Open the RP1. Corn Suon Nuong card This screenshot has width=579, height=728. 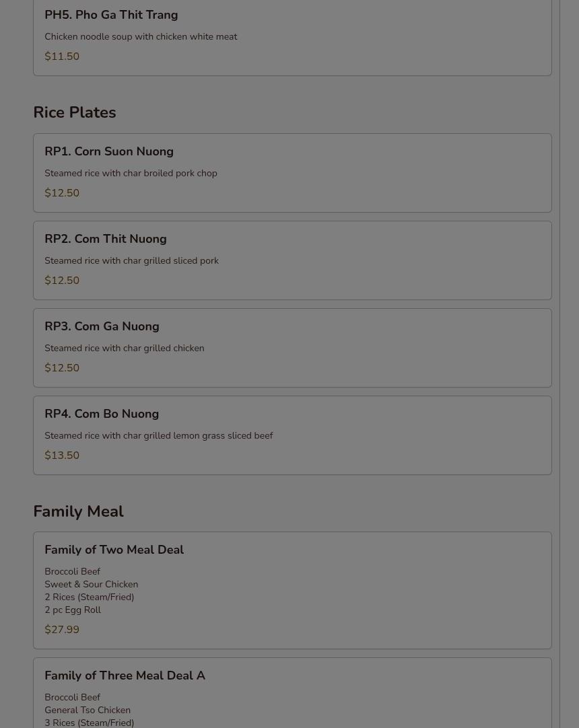click(292, 173)
